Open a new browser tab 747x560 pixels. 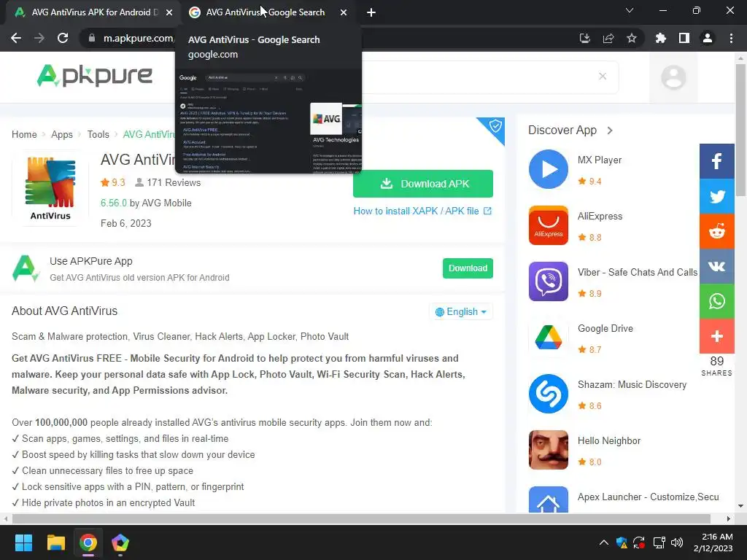click(x=371, y=12)
